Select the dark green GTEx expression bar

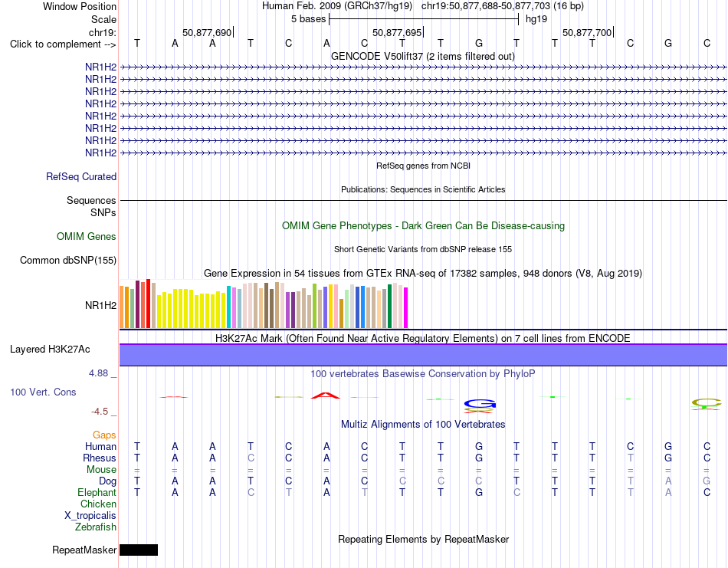(x=389, y=307)
